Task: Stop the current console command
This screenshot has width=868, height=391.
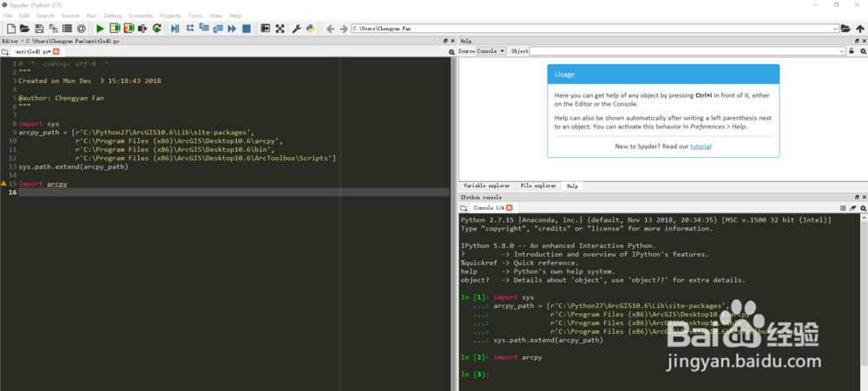Action: pos(843,208)
